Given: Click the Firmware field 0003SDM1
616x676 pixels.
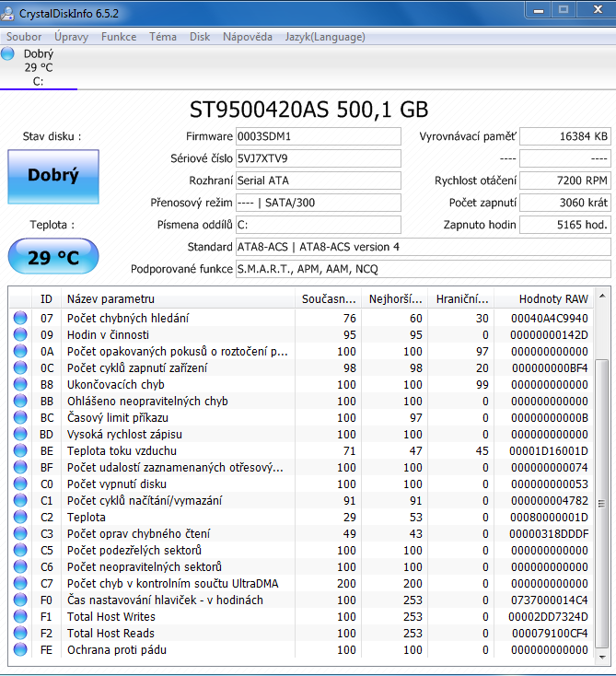Looking at the screenshot, I should [319, 136].
